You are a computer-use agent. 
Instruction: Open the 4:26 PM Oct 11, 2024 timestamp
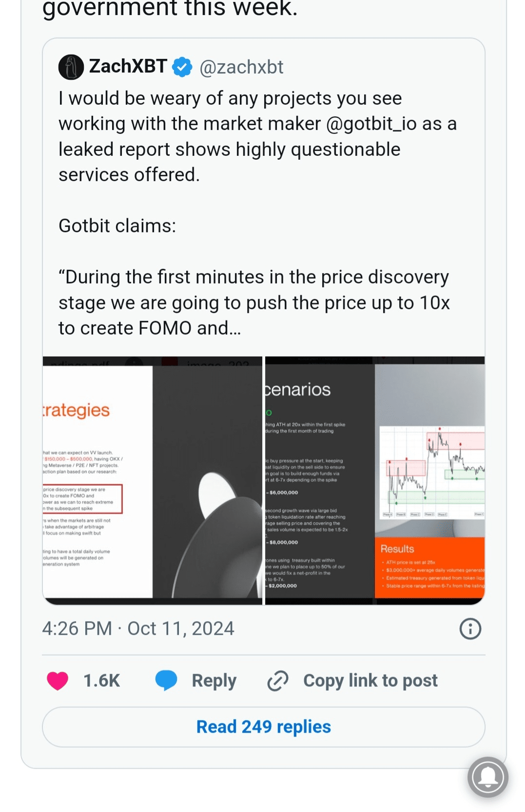tap(138, 629)
